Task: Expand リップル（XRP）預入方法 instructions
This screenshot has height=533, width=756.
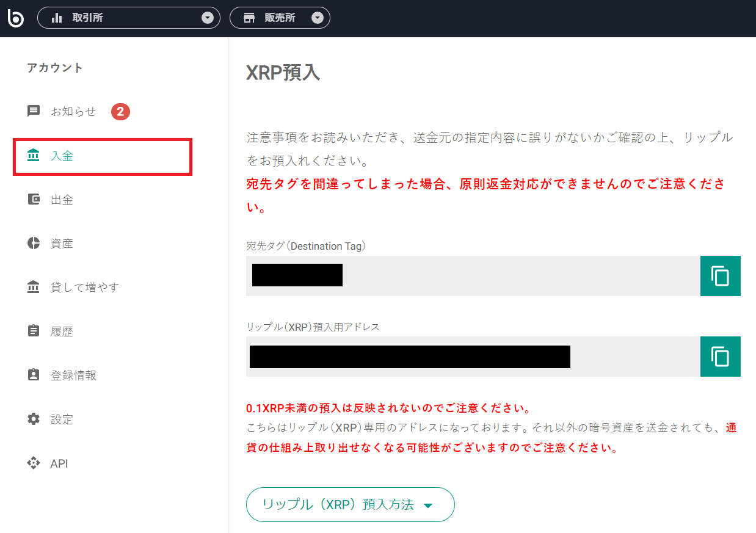Action: [350, 504]
